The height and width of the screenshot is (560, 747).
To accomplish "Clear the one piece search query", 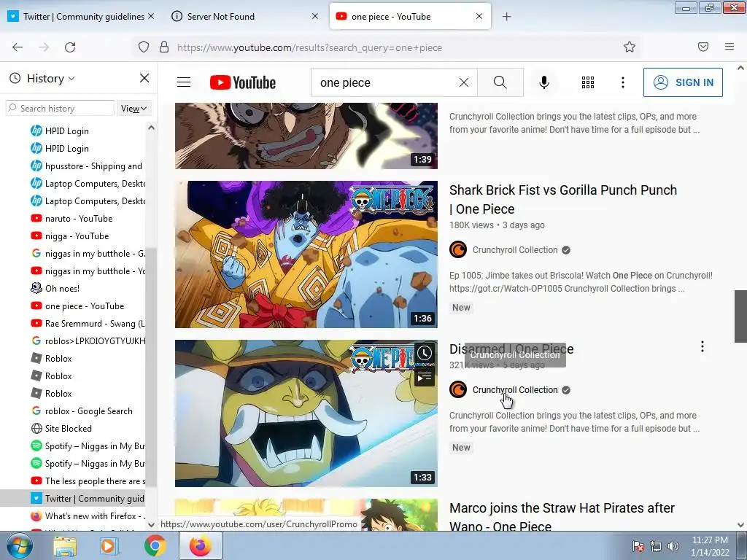I will 463,82.
